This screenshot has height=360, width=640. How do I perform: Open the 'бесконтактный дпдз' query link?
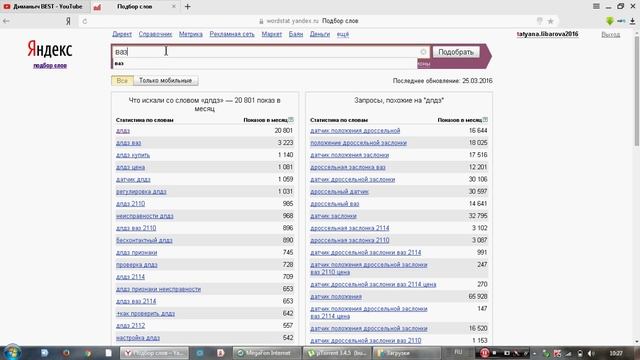pyautogui.click(x=144, y=240)
